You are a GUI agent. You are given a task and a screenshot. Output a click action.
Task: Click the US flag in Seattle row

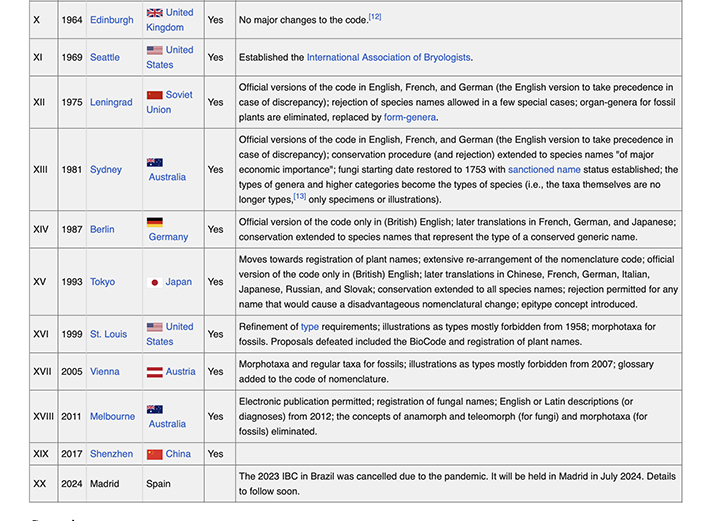(155, 50)
